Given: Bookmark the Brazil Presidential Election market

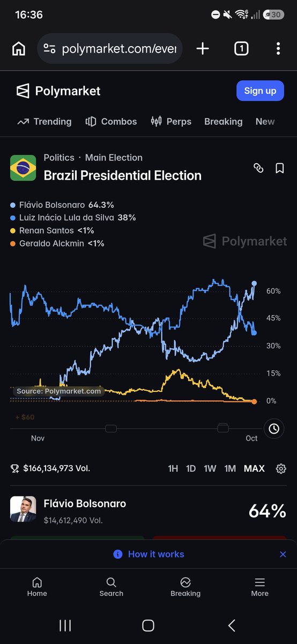Looking at the screenshot, I should point(280,168).
